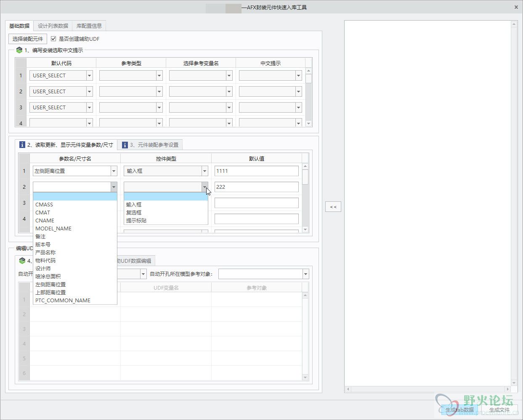Screen dimensions: 523x420
Task: Switch to the 基础数据 tab
Action: coord(19,26)
